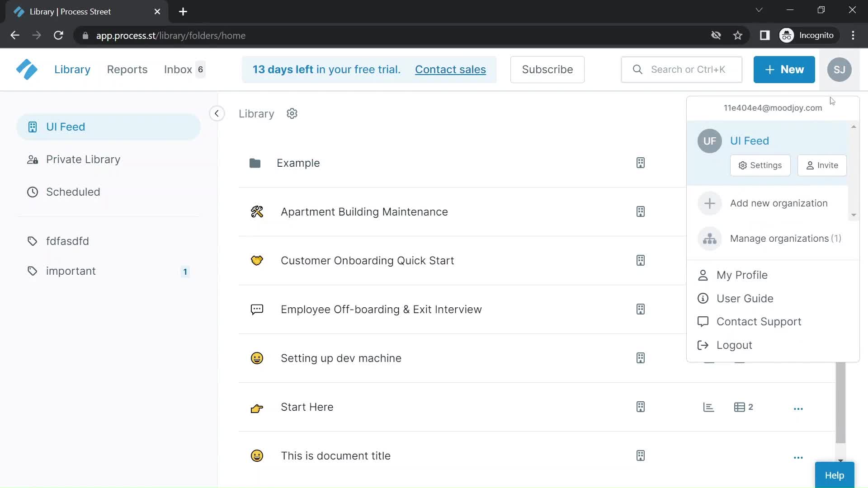Invite members to UI Feed organization
Image resolution: width=868 pixels, height=488 pixels.
point(822,165)
